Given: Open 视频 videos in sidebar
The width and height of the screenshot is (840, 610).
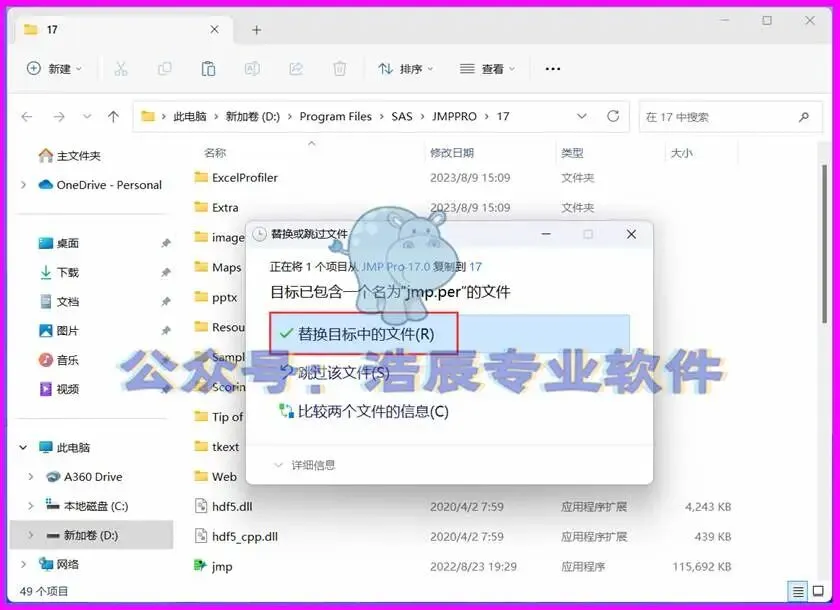Looking at the screenshot, I should (59, 389).
